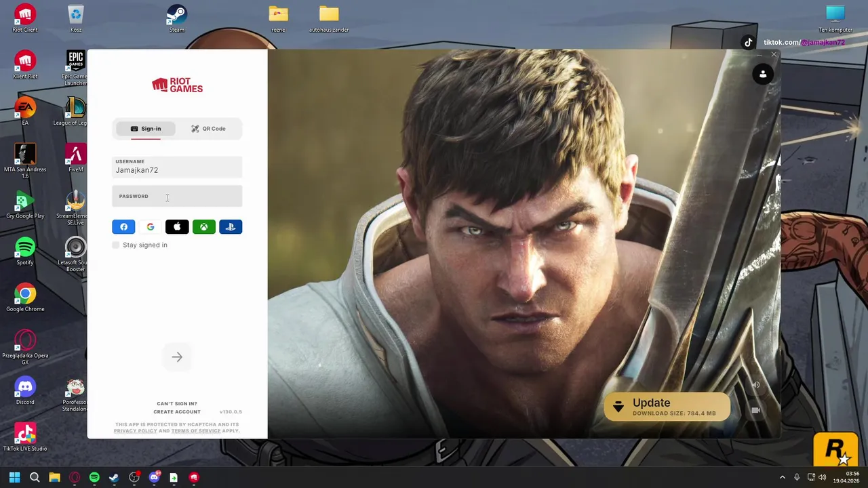The height and width of the screenshot is (488, 868).
Task: Open taskbar Search
Action: [35, 477]
